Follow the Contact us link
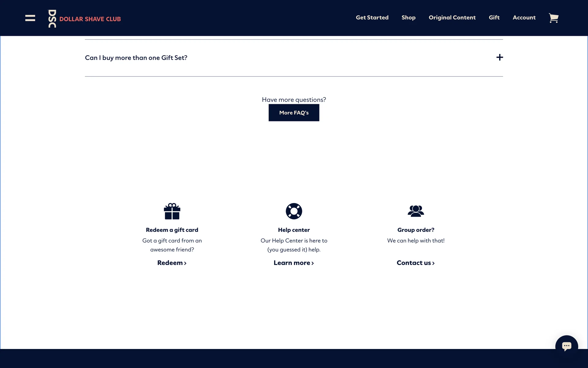This screenshot has height=368, width=588. click(x=416, y=263)
